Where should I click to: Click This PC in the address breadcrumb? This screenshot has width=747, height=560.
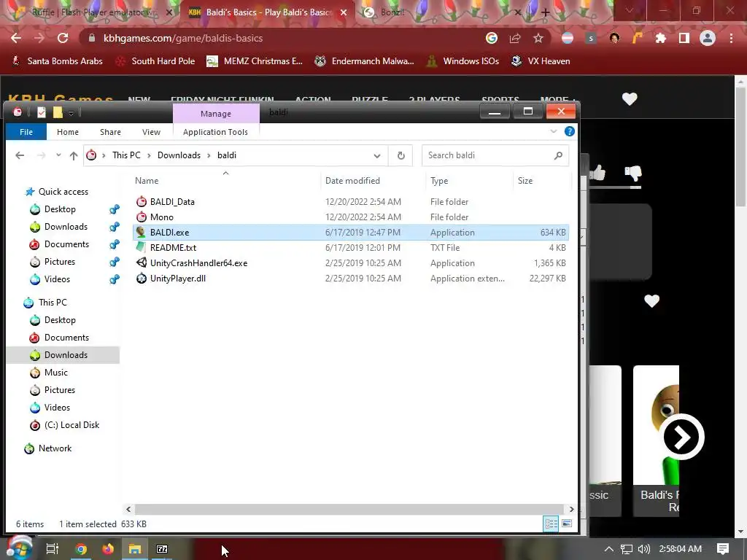pos(126,155)
